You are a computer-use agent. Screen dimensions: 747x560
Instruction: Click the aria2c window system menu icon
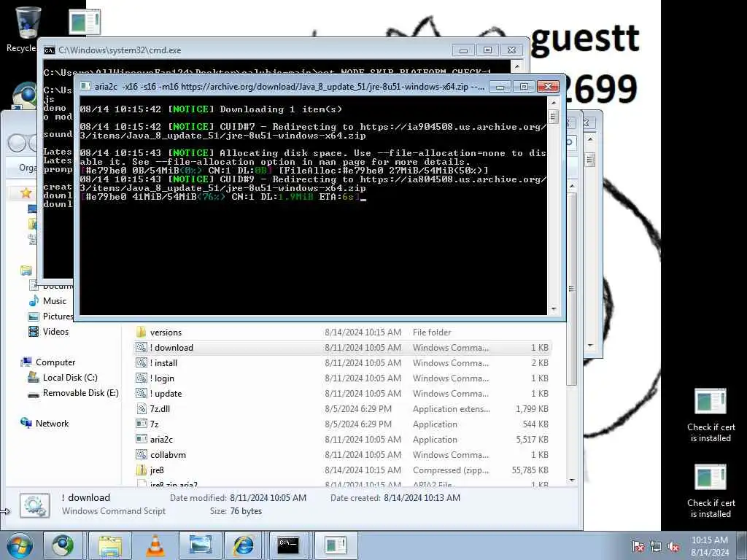[85, 86]
